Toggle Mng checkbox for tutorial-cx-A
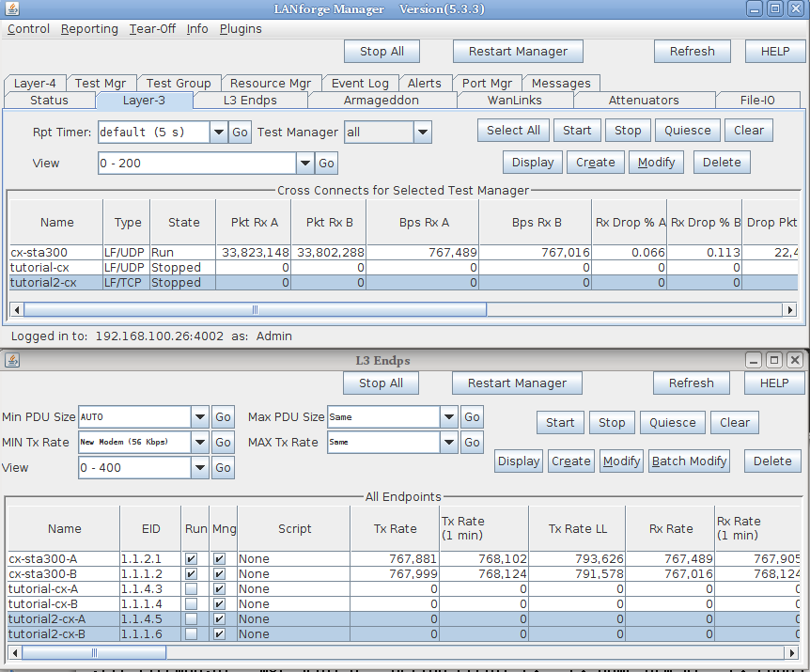The height and width of the screenshot is (672, 810). (x=219, y=589)
